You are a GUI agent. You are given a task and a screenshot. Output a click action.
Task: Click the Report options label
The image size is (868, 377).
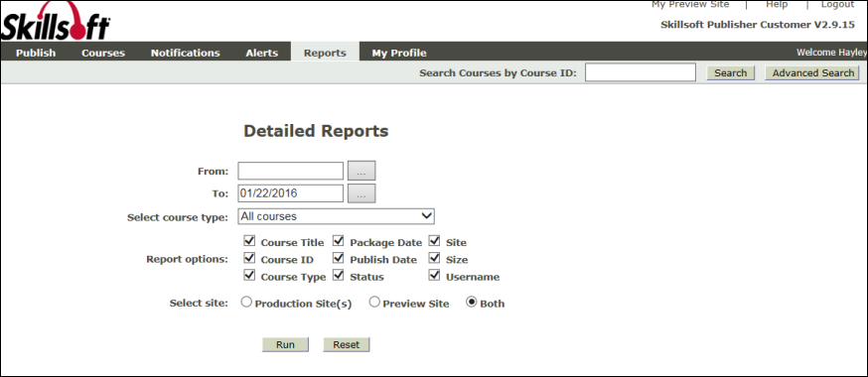tap(187, 259)
